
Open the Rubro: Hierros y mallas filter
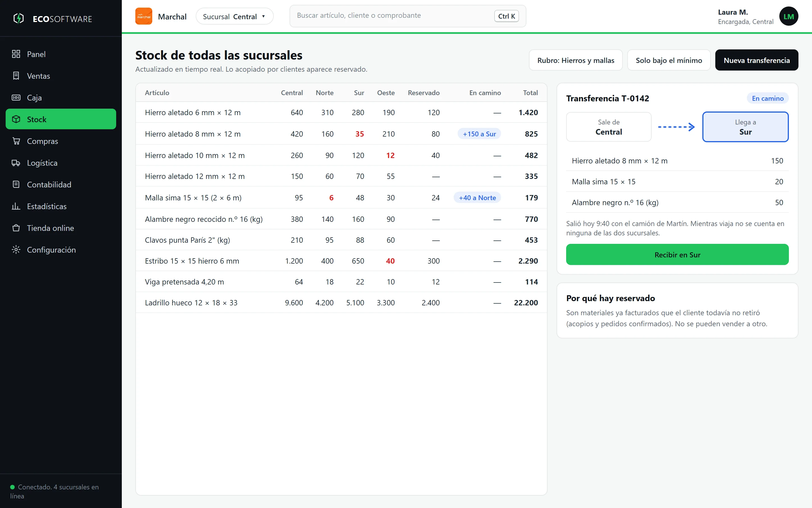(x=576, y=60)
